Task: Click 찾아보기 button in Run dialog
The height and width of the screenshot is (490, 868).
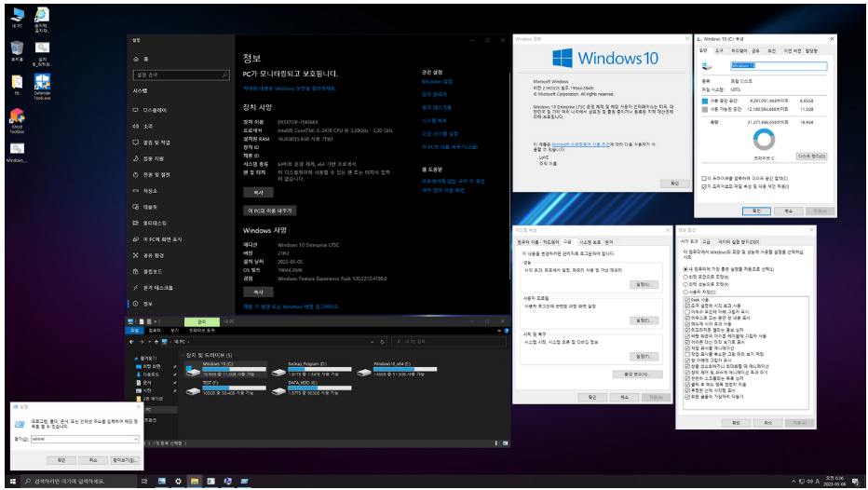Action: 124,460
